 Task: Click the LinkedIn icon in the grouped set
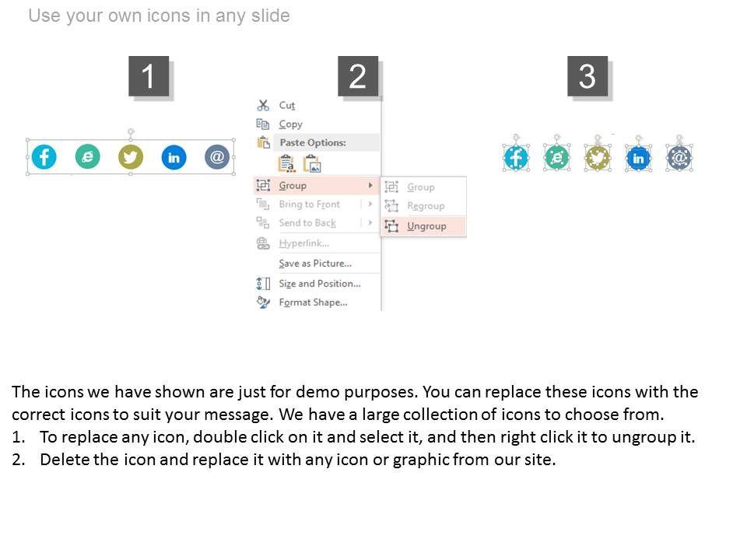(x=174, y=157)
